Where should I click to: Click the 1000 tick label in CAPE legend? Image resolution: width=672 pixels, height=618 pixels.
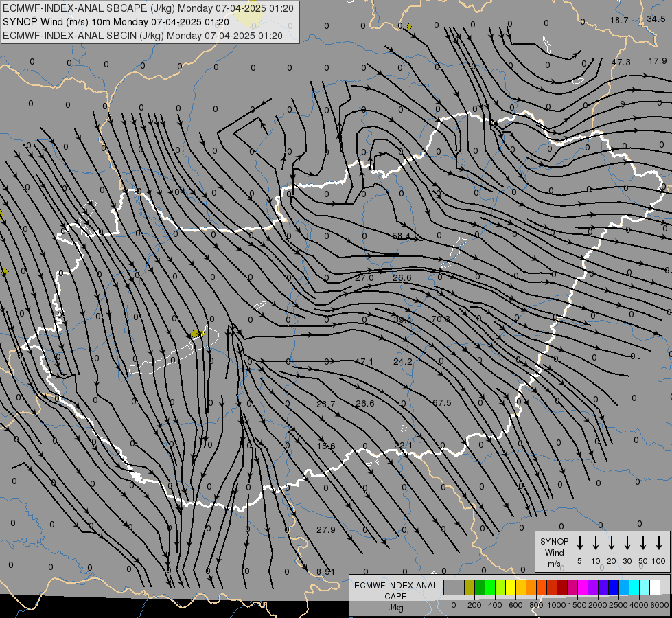557,605
